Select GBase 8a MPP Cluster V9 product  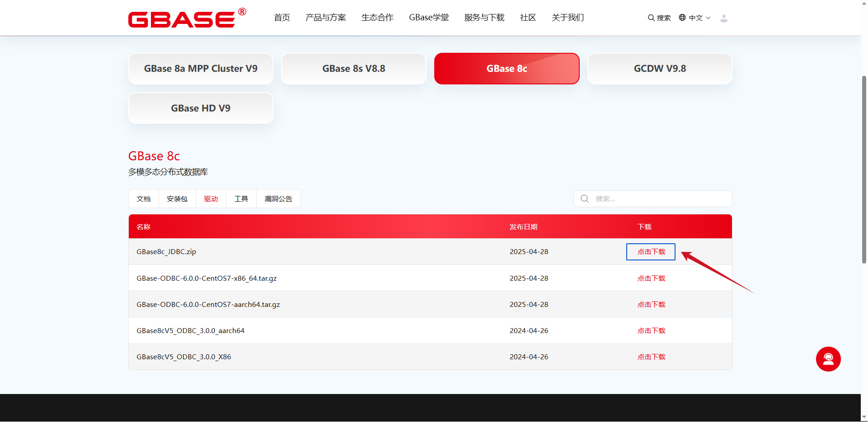[x=201, y=69]
